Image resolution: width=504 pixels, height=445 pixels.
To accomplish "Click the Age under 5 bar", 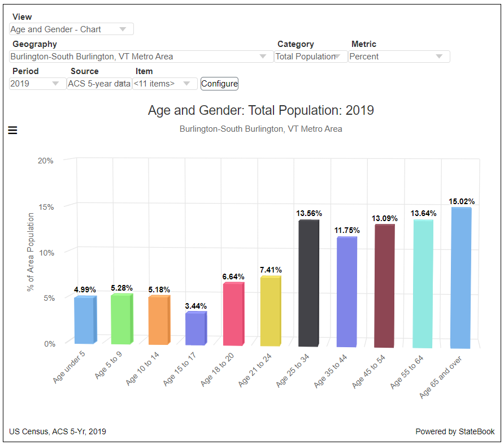I will click(x=84, y=320).
